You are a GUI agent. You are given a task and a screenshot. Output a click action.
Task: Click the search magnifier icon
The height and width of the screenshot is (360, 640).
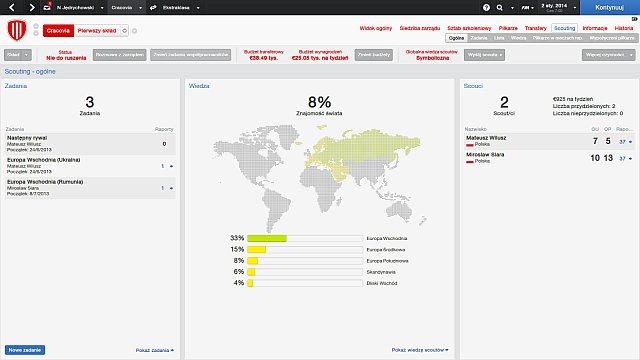[500, 7]
